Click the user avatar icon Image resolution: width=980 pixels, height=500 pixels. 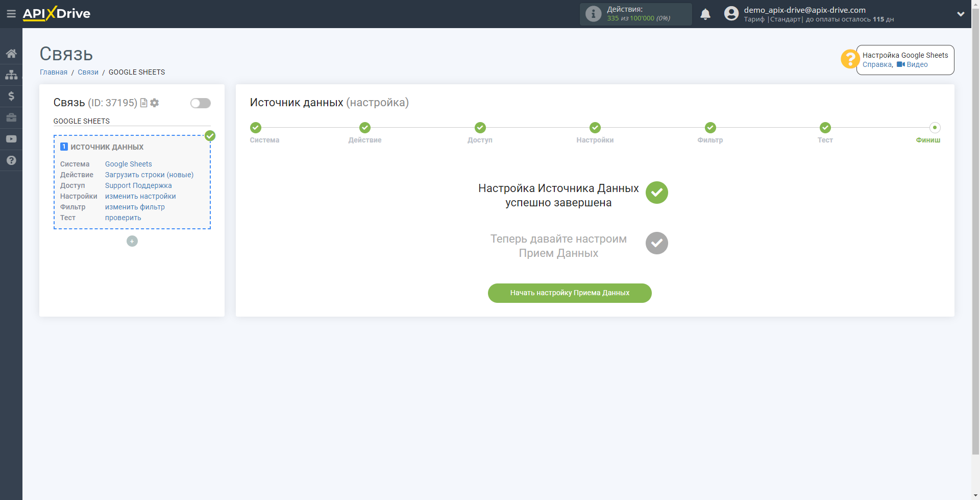[731, 14]
